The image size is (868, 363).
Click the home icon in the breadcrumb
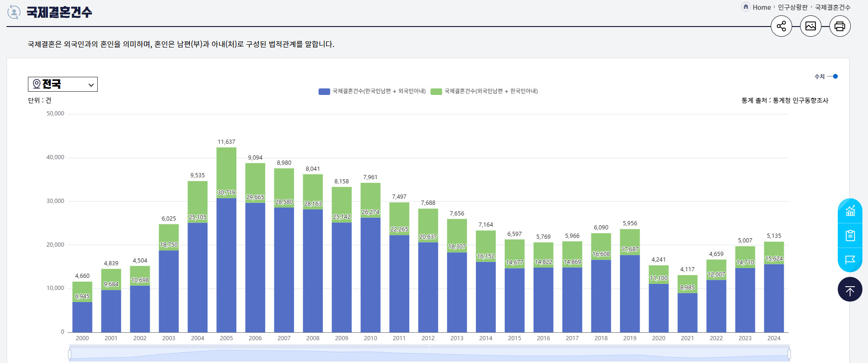(x=746, y=7)
